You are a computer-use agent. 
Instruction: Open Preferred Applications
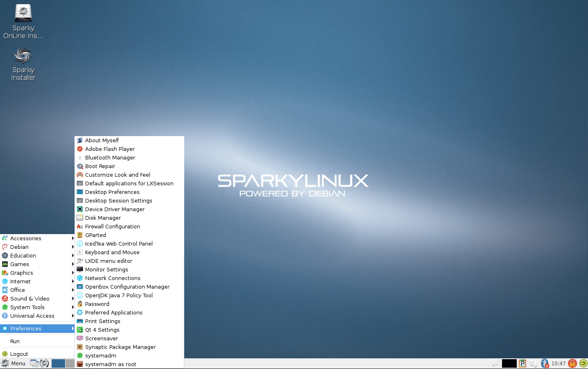[129, 312]
